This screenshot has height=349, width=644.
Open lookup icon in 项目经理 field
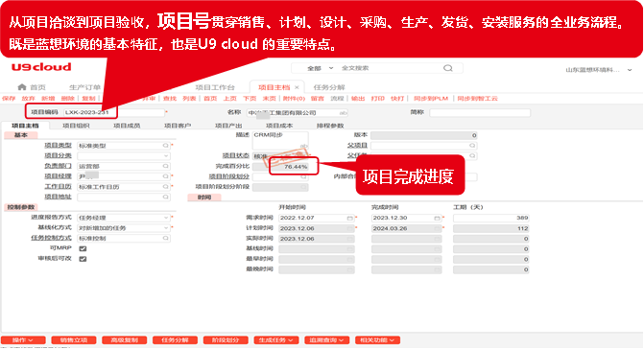pyautogui.click(x=165, y=176)
